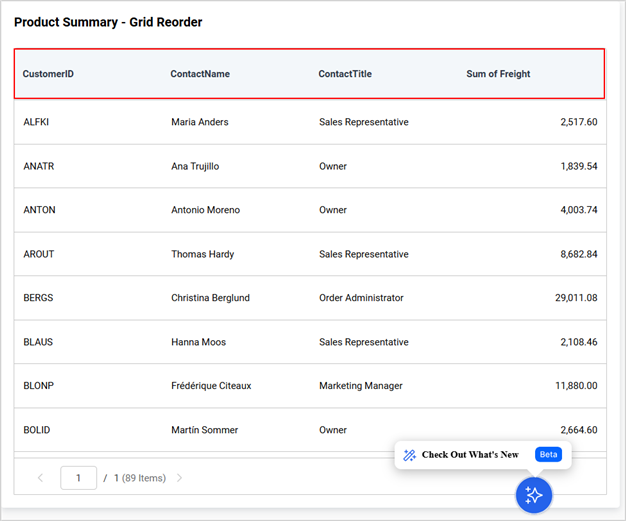Go to the next page arrow
The height and width of the screenshot is (521, 626).
[180, 478]
